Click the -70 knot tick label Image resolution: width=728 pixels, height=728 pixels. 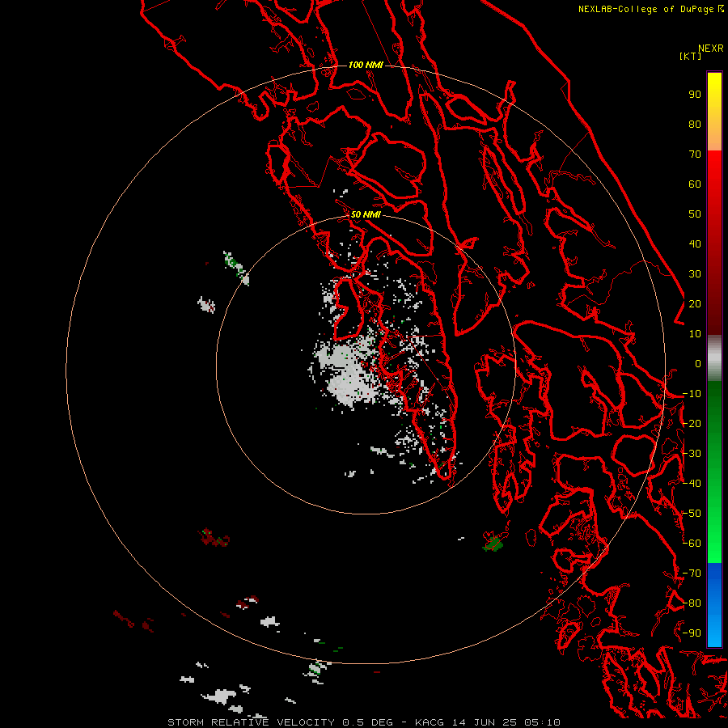[x=692, y=574]
